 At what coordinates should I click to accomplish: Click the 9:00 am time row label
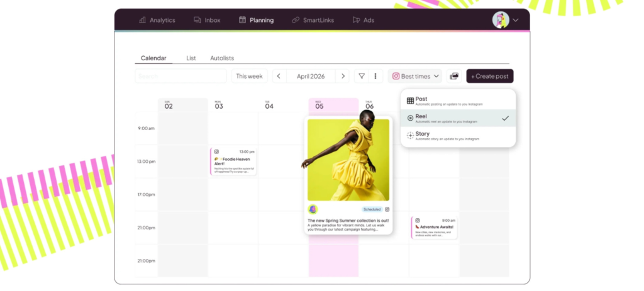pos(146,128)
